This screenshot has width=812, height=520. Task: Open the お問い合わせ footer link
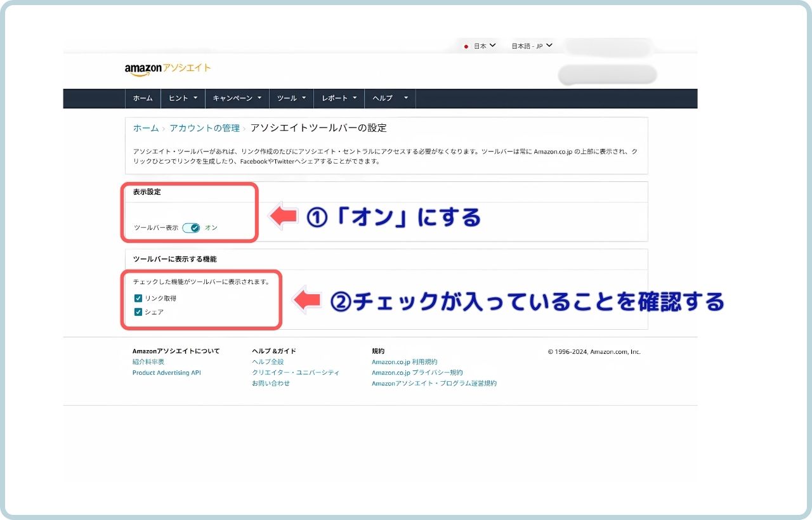point(271,384)
